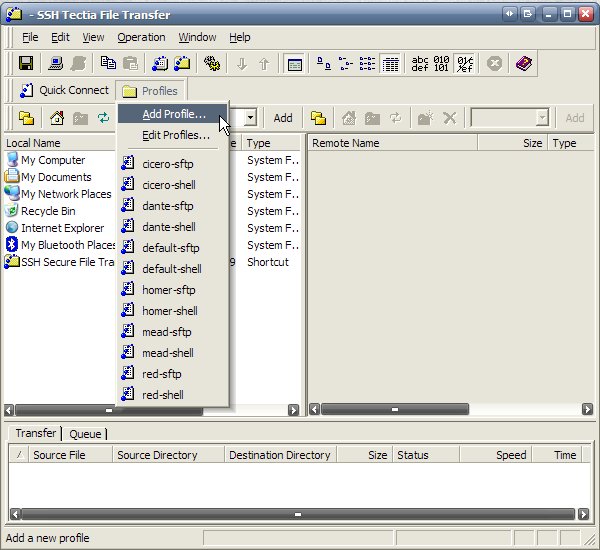Toggle the window layout icon
The width and height of the screenshot is (600, 550).
(x=294, y=64)
